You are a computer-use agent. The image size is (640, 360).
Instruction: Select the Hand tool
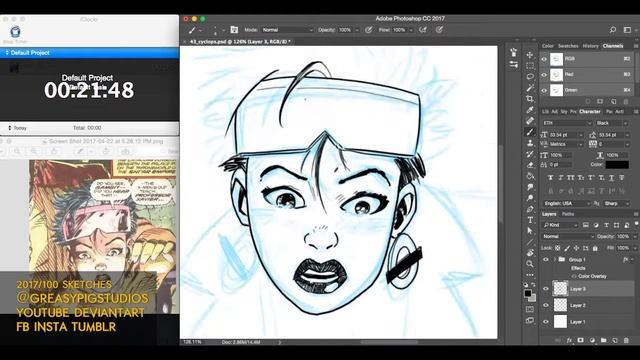530,253
